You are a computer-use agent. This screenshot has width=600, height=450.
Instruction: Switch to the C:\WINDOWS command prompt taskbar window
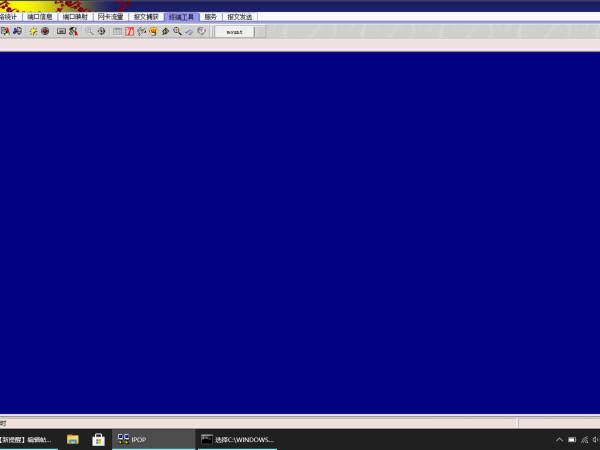(x=237, y=439)
